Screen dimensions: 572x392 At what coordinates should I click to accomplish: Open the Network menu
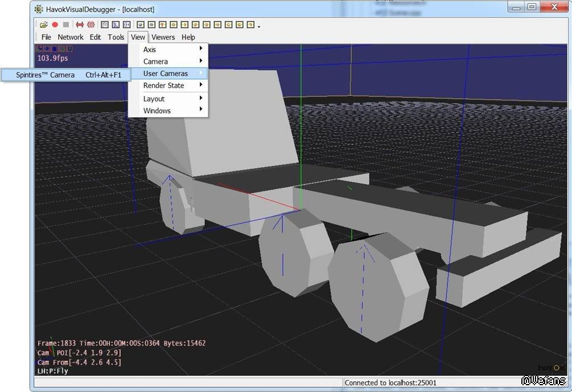[x=71, y=37]
